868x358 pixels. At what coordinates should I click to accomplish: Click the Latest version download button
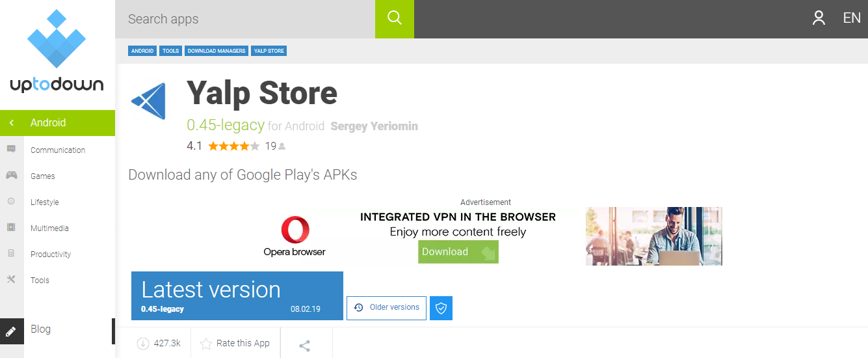[237, 296]
